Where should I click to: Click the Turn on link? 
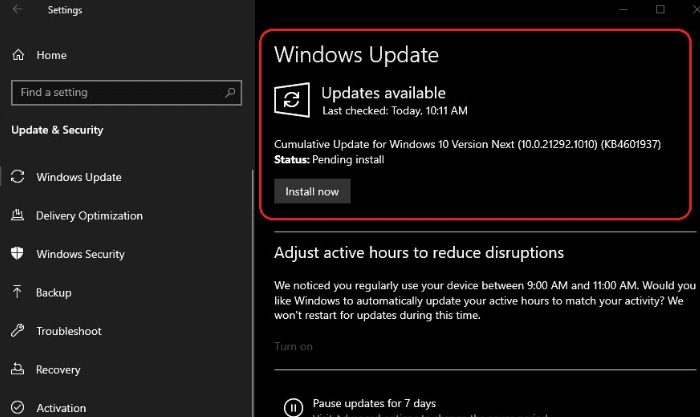[293, 346]
